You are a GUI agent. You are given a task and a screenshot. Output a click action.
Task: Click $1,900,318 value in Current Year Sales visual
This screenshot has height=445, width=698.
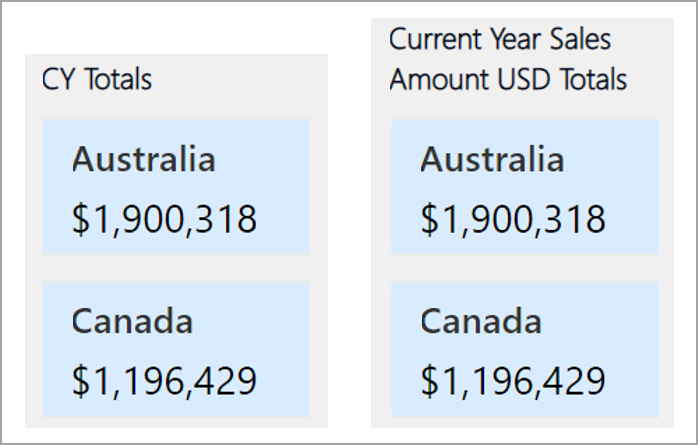pos(513,219)
